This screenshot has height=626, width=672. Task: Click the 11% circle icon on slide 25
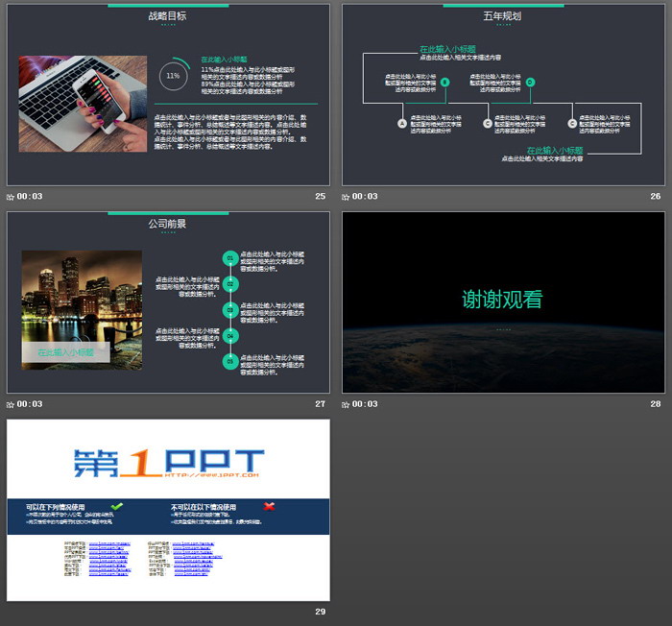coord(173,75)
